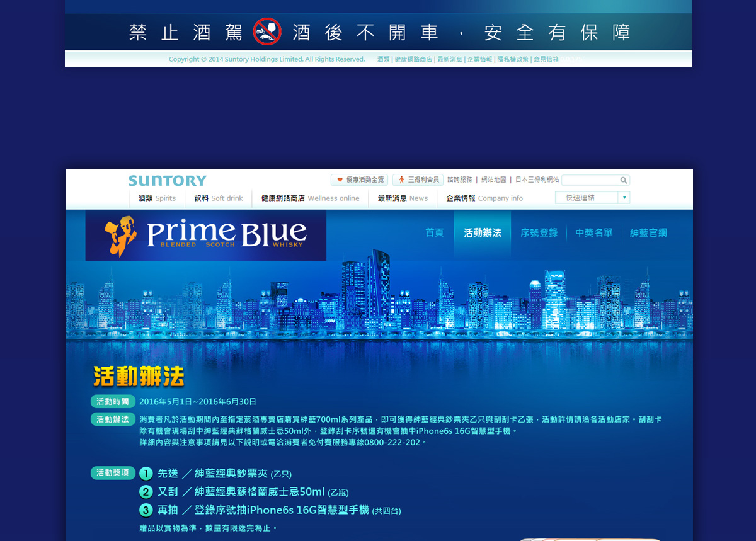Select the 活動辦法 tab
756x541 pixels.
pyautogui.click(x=483, y=232)
